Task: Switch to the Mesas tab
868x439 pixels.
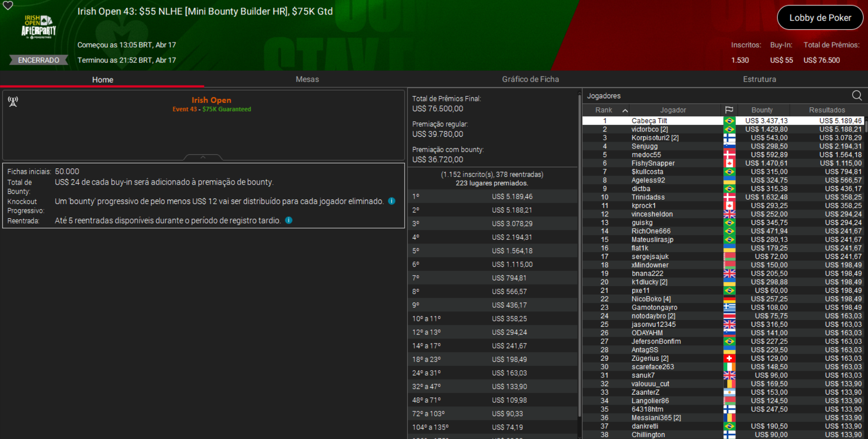Action: (x=307, y=79)
